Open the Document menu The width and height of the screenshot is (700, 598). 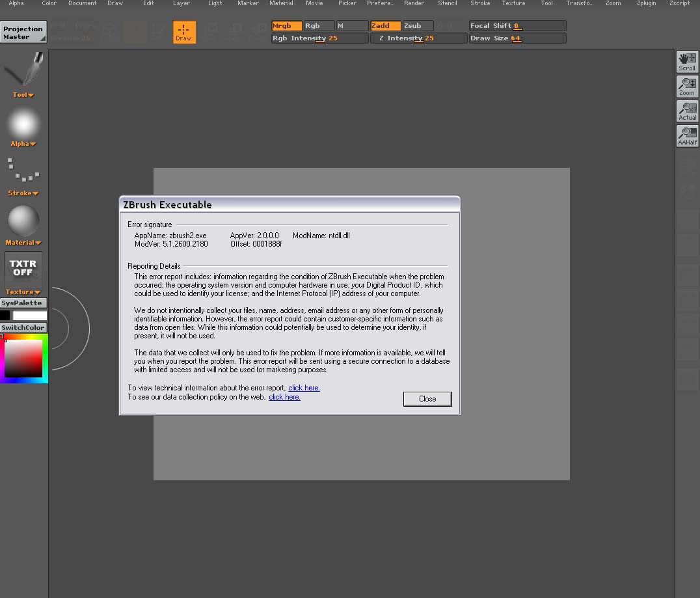coord(83,3)
